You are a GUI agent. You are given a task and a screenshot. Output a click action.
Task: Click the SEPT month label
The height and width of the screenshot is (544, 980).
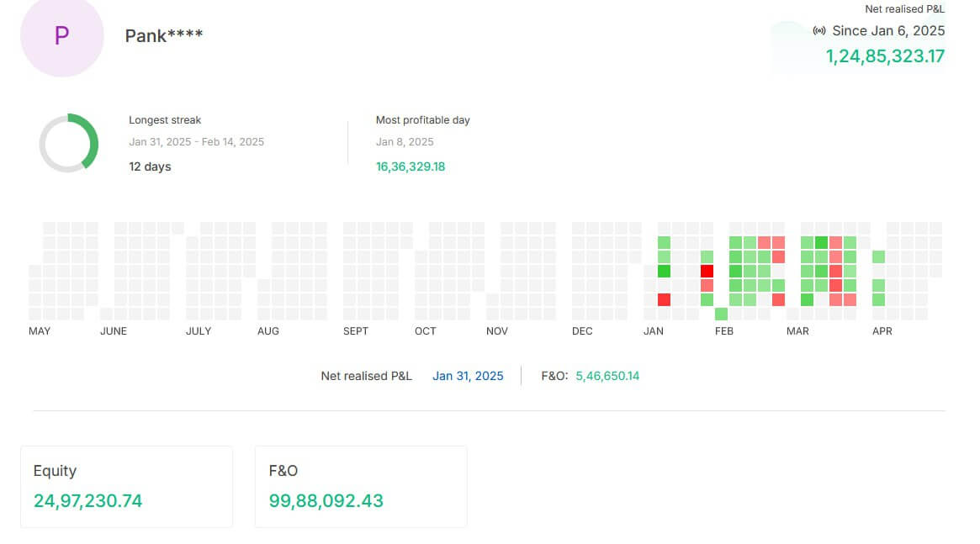tap(356, 331)
